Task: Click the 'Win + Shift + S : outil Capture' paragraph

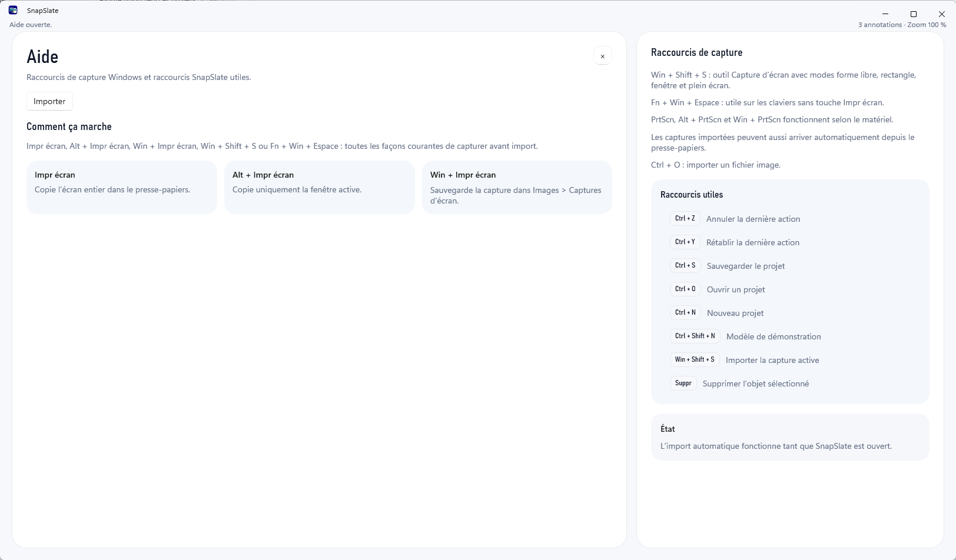Action: 784,80
